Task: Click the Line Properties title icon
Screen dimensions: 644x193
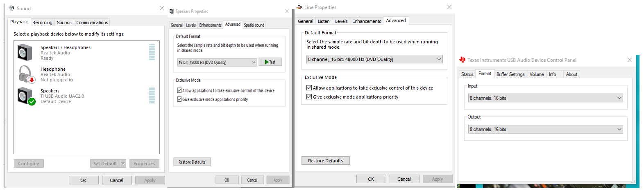Action: pos(299,7)
